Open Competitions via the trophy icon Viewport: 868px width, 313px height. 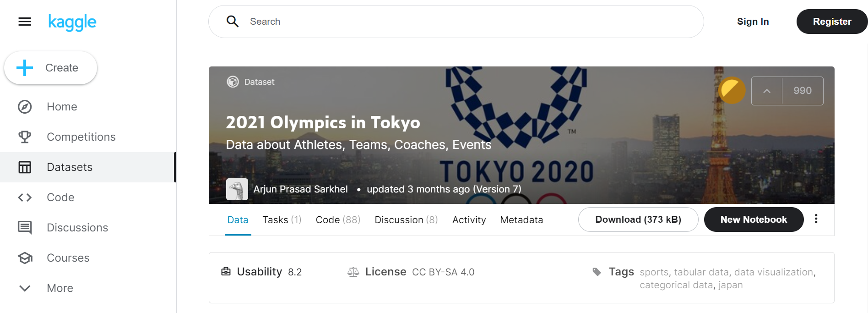click(x=24, y=137)
